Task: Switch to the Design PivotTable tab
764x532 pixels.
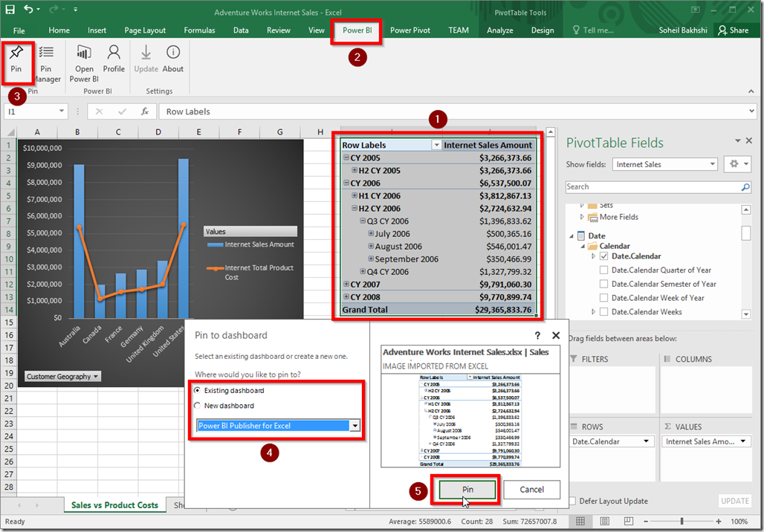Action: click(x=543, y=30)
